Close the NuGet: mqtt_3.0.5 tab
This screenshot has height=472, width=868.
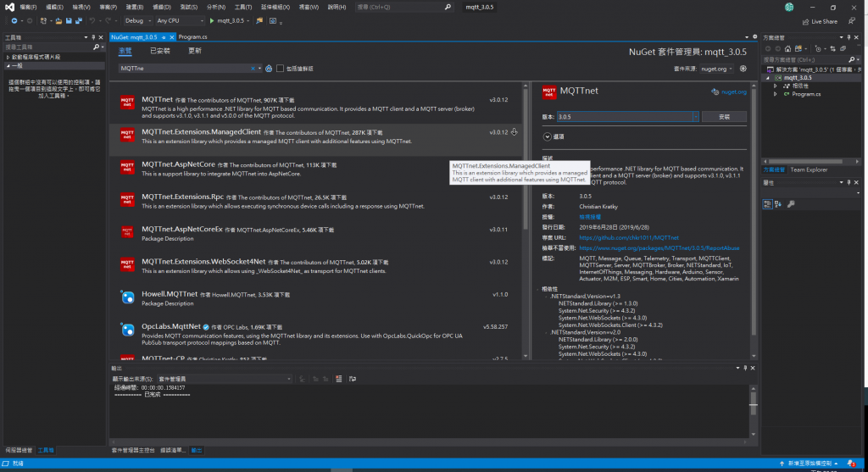click(171, 37)
